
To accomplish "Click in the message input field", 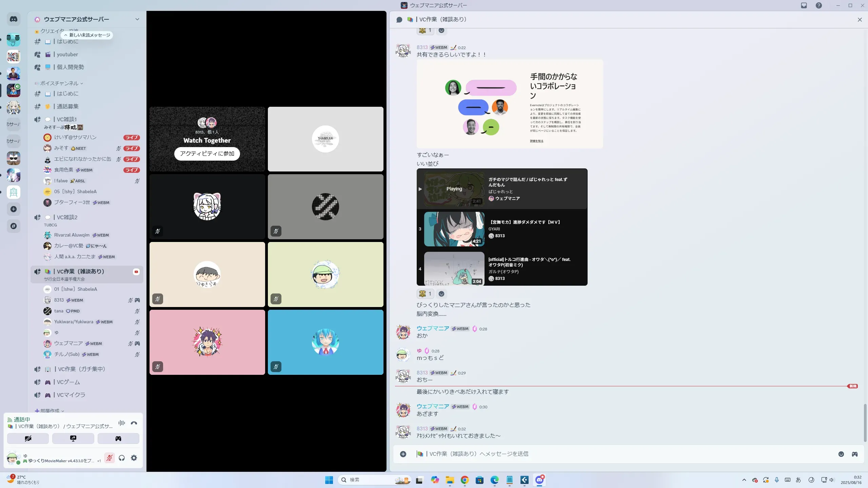I will tap(610, 454).
